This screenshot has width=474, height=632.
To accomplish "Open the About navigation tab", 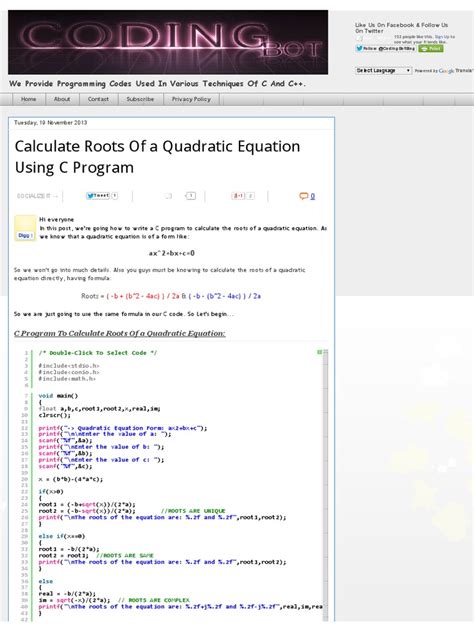I will (62, 99).
